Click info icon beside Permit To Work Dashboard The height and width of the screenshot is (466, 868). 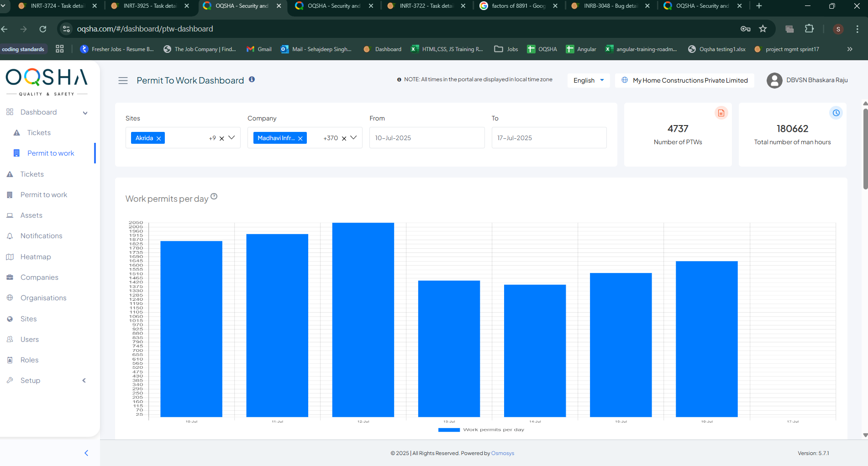pos(252,79)
